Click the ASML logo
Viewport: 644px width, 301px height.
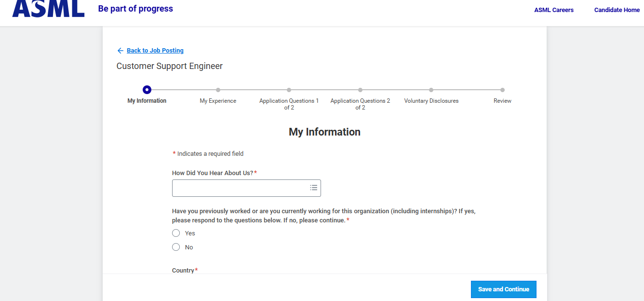pos(48,8)
